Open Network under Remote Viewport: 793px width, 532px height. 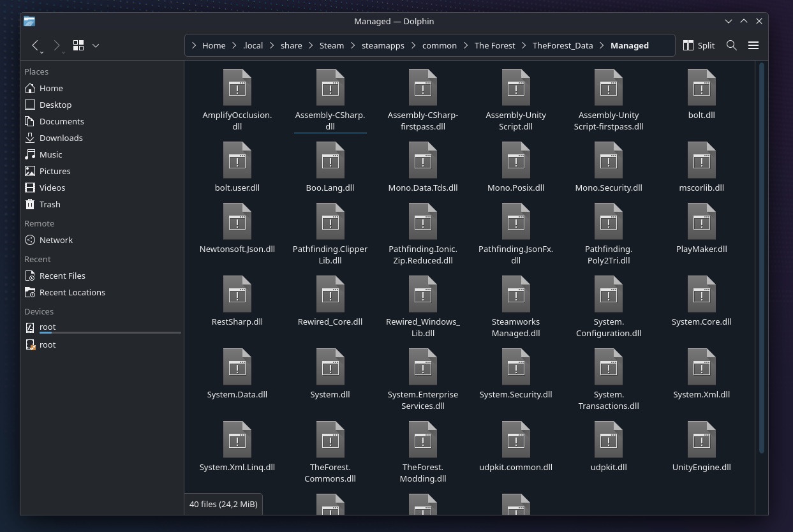click(x=102, y=240)
